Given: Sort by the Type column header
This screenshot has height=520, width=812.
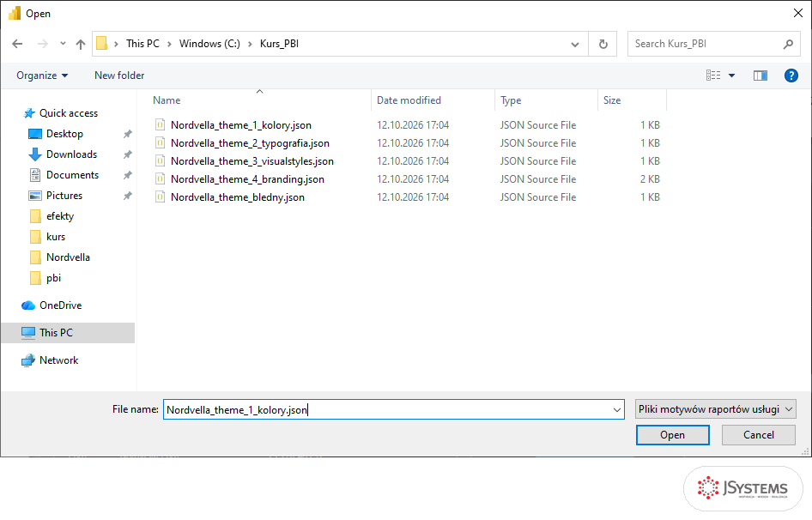Looking at the screenshot, I should (511, 100).
